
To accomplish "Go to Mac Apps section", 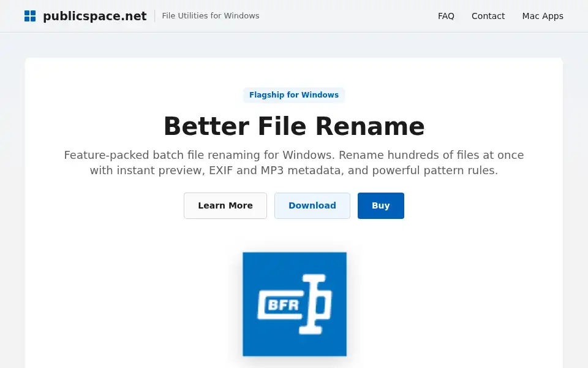I will pyautogui.click(x=543, y=16).
